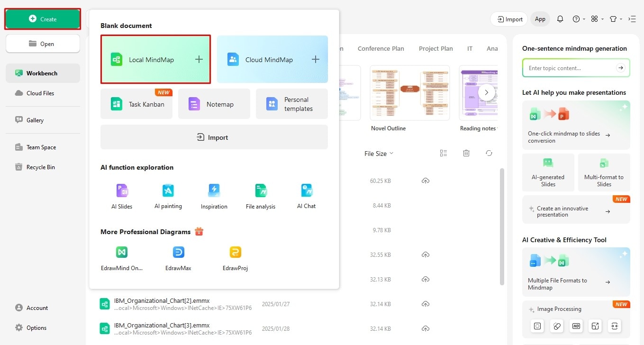644x345 pixels.
Task: Click the HD enhance image icon
Action: point(576,326)
